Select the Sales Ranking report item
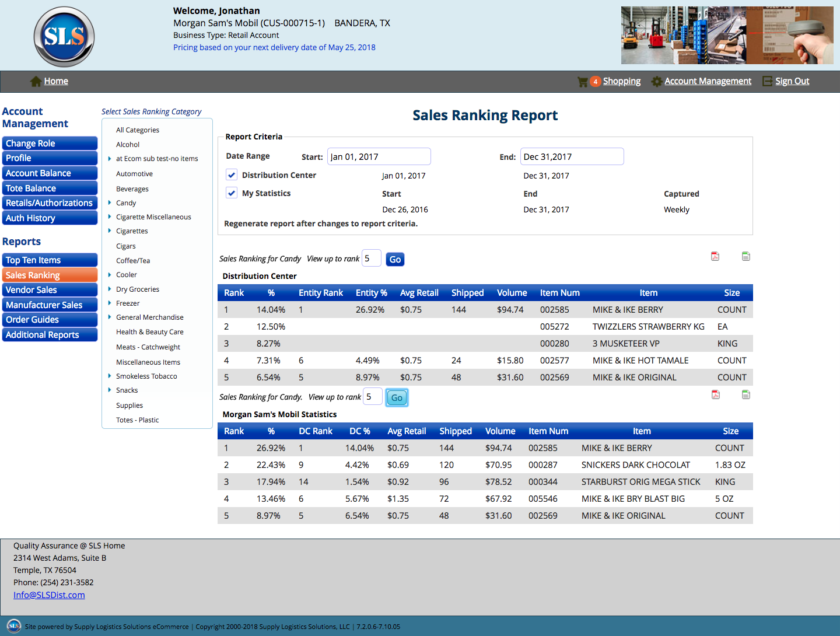Screen dimensions: 840x636 pos(50,275)
